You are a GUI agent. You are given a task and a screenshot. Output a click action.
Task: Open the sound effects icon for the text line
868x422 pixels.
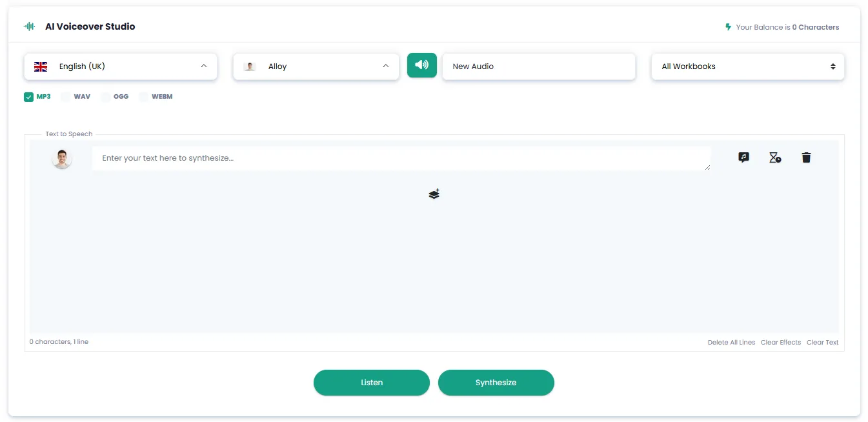[x=743, y=157]
